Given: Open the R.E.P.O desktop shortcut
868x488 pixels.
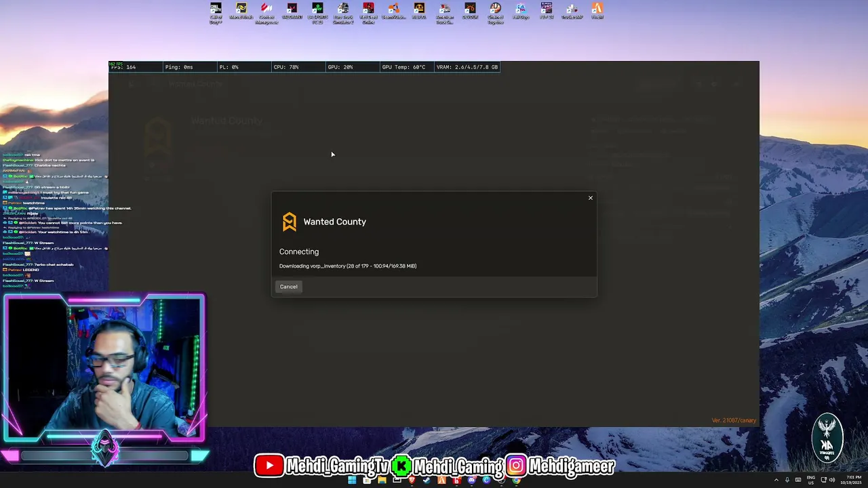Looking at the screenshot, I should [x=419, y=12].
